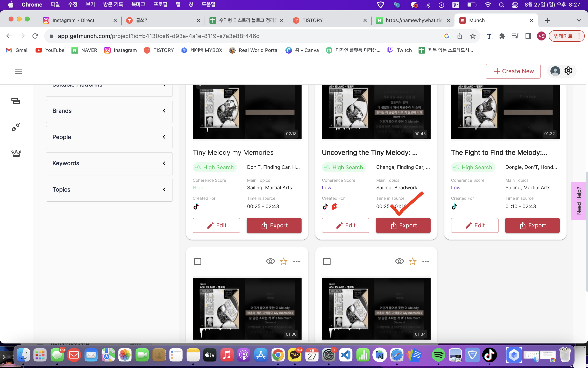Open the YouTube bookmark
588x368 pixels.
coord(50,50)
